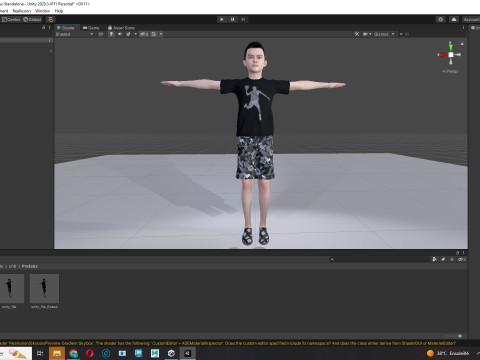
Task: Open Opera browser from the taskbar
Action: pos(89,353)
